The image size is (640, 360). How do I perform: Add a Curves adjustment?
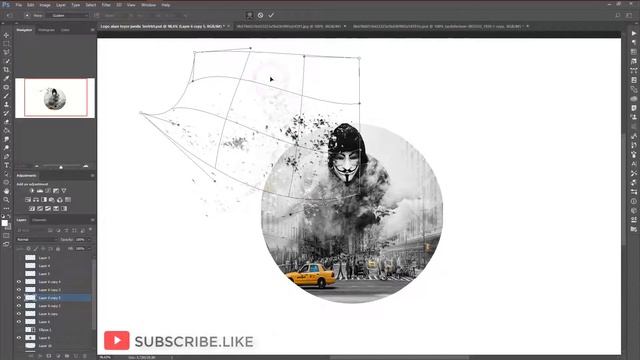tap(48, 191)
